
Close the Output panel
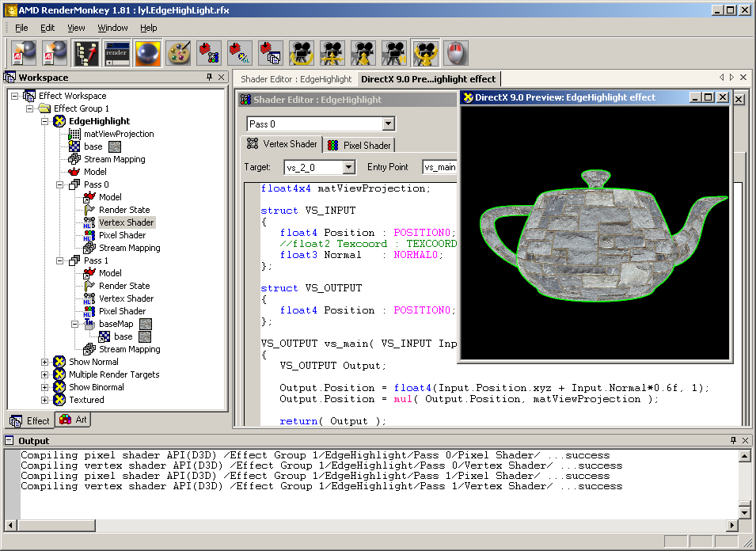746,440
